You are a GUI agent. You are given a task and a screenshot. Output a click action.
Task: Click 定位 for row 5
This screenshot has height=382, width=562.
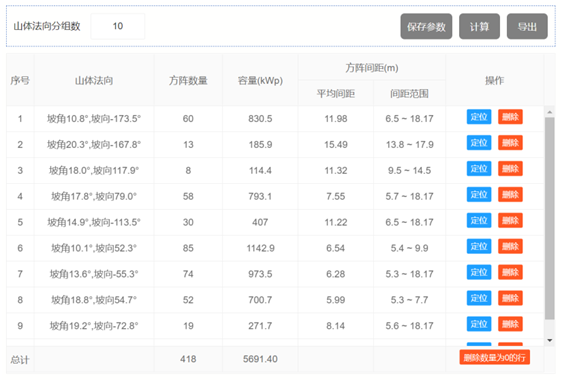click(x=479, y=220)
